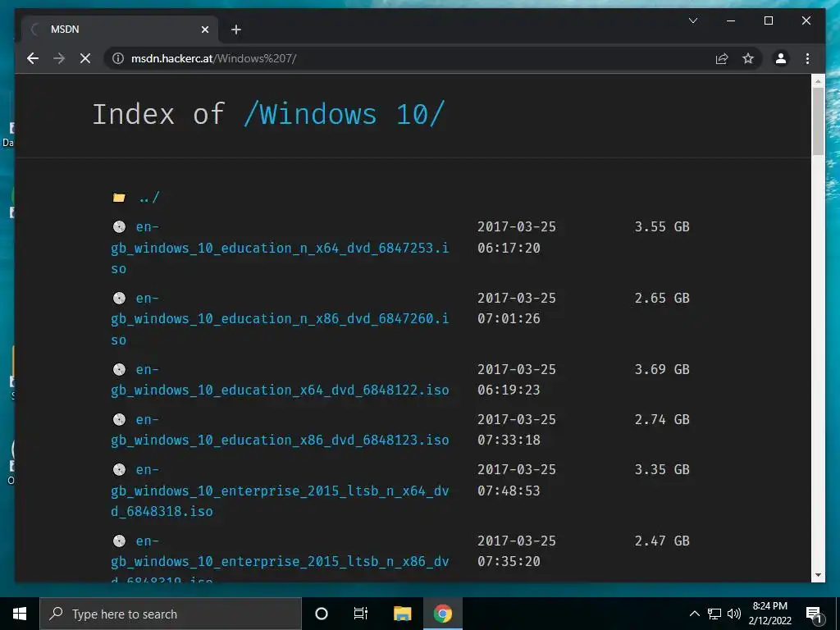Download education_n_x64_dvd_6847253.iso

(280, 248)
